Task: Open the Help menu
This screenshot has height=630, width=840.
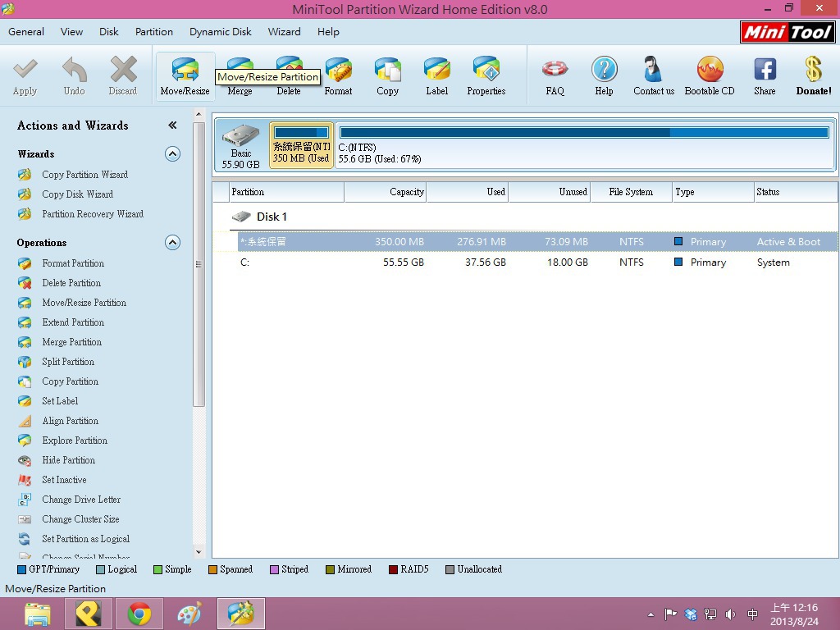Action: [x=328, y=32]
